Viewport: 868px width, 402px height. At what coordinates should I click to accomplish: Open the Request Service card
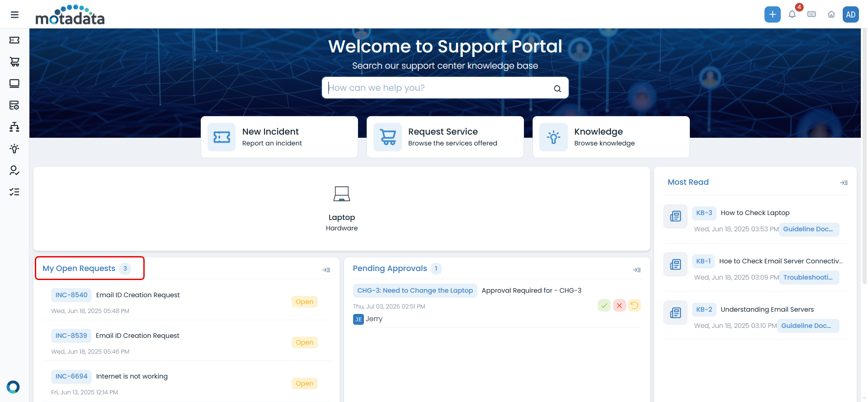[445, 137]
